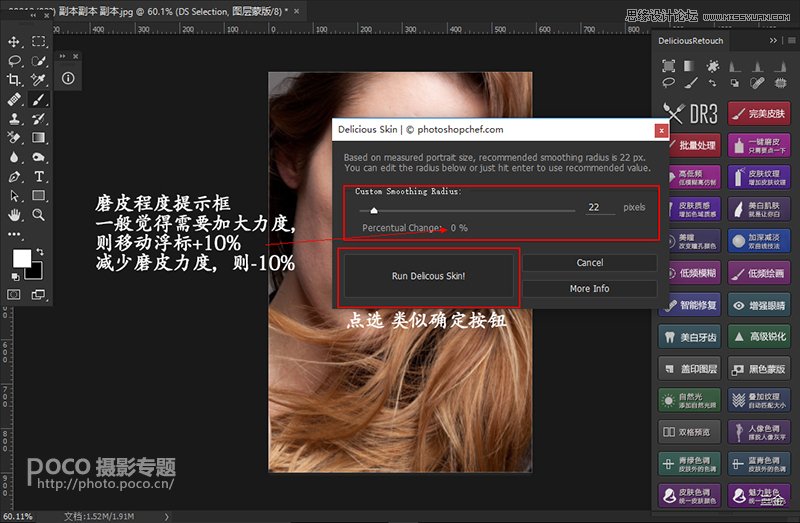Viewport: 800px width, 523px height.
Task: Click the 青绿色调 button
Action: 690,464
